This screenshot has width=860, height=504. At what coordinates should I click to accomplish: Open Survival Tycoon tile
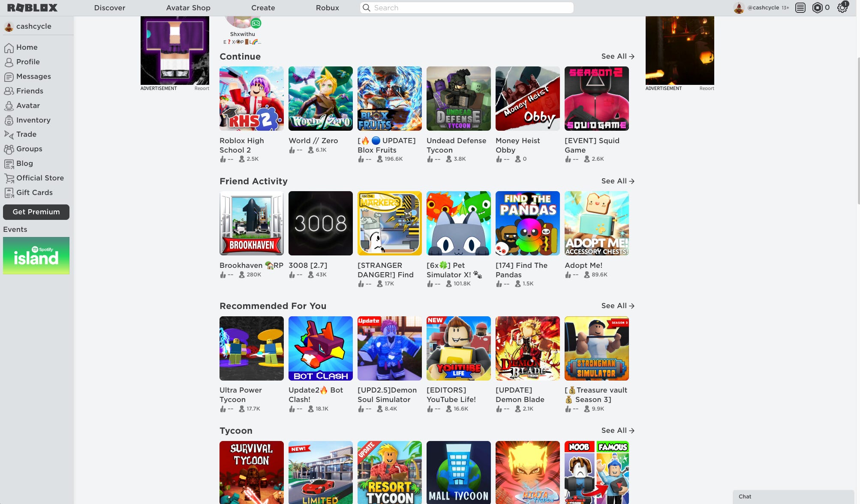(252, 472)
